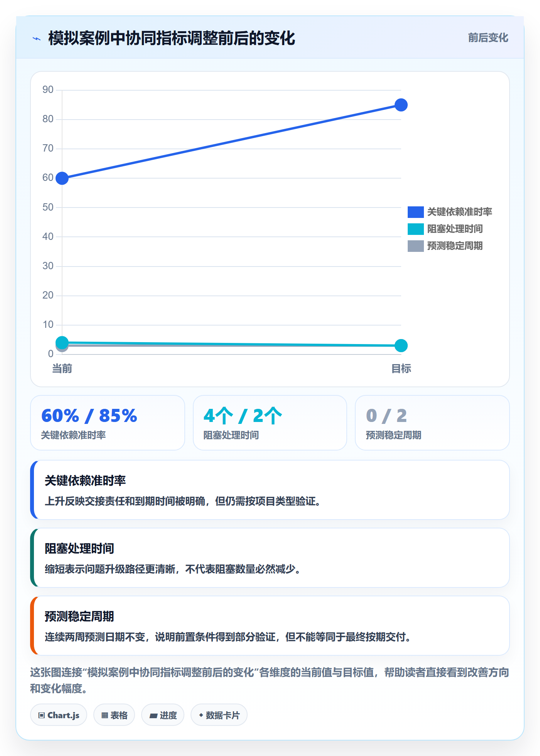This screenshot has width=540, height=756.
Task: Click the blue data point at 目标 (85)
Action: click(x=401, y=105)
